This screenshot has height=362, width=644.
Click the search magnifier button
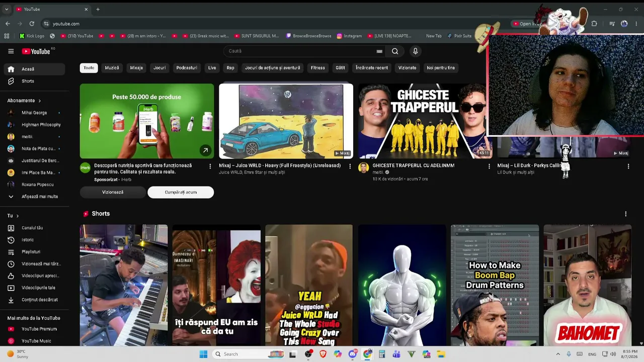pyautogui.click(x=395, y=51)
